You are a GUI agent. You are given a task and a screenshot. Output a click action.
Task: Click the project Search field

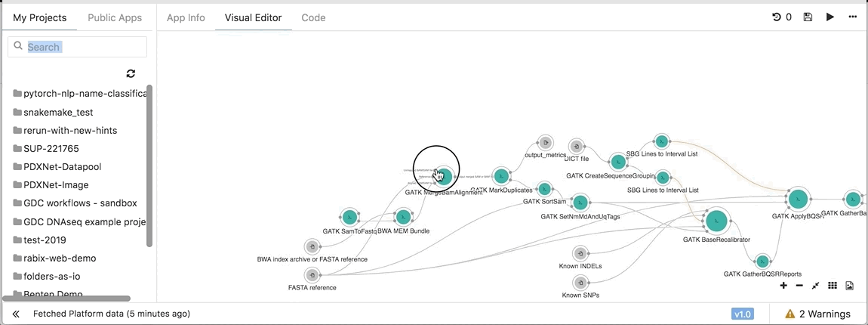pos(78,47)
